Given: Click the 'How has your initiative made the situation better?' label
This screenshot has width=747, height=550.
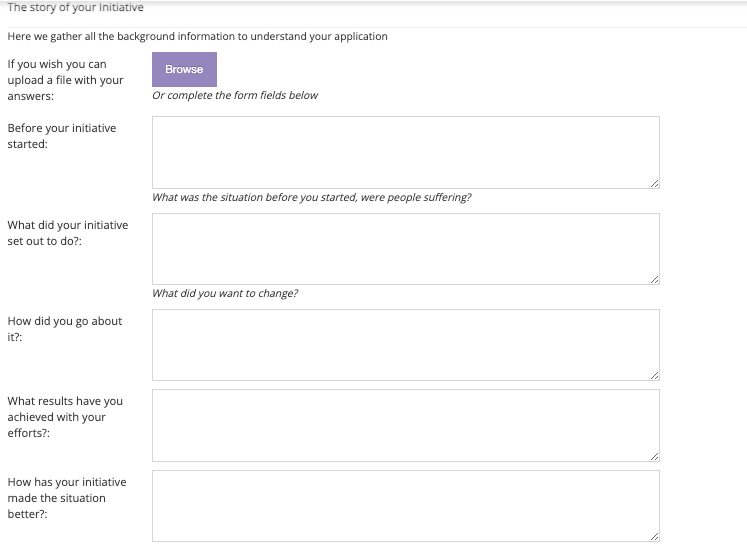Looking at the screenshot, I should (67, 498).
